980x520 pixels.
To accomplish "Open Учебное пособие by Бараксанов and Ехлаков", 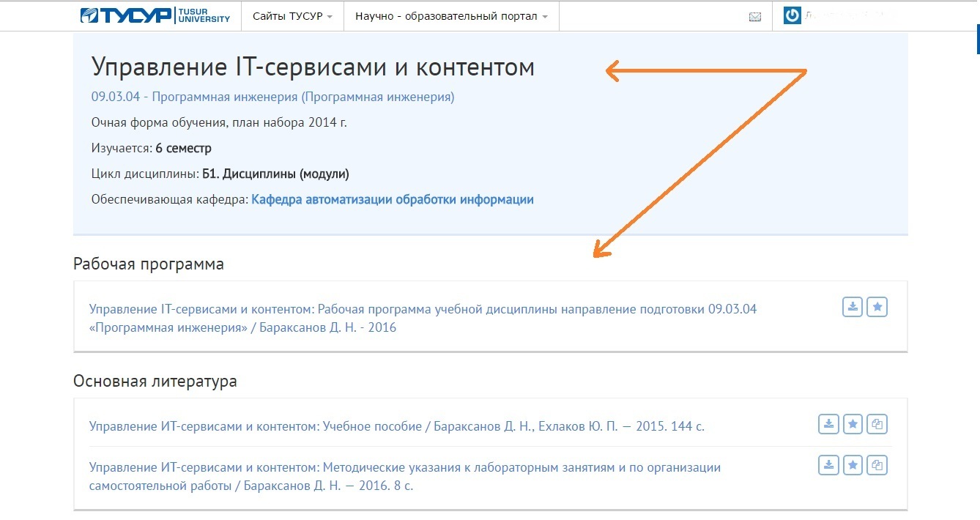I will pyautogui.click(x=396, y=426).
